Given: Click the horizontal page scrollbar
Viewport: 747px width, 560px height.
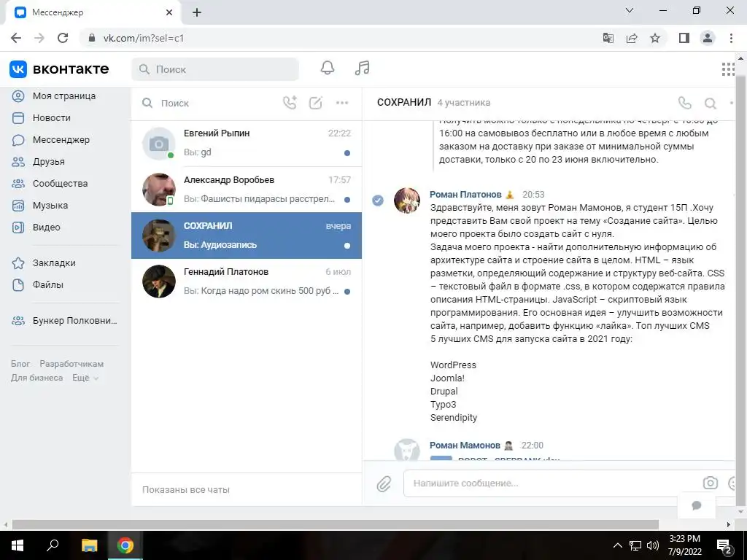Looking at the screenshot, I should pos(336,524).
